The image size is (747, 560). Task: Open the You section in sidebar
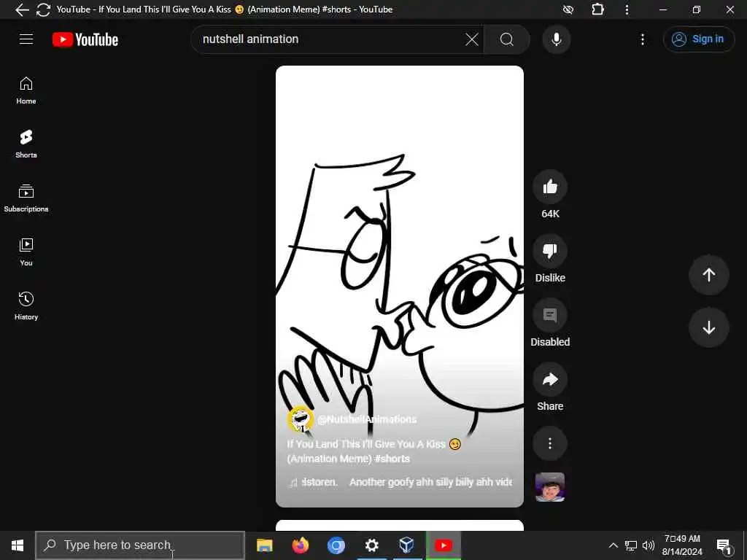pyautogui.click(x=26, y=252)
